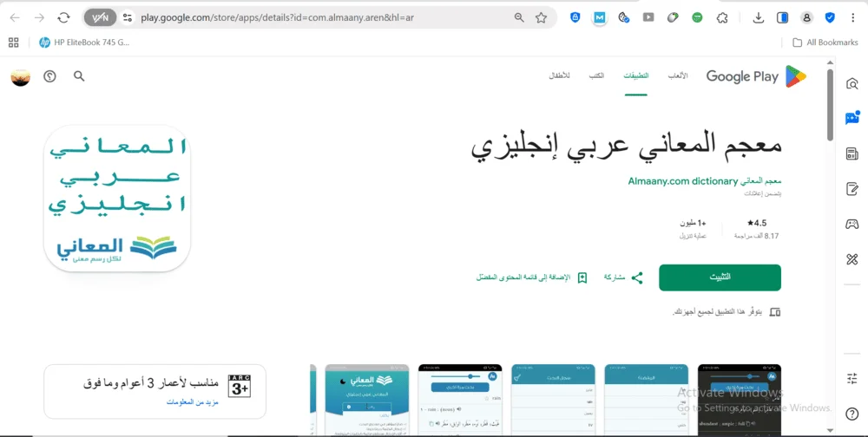Open the blue shield extension near menu
The height and width of the screenshot is (437, 868).
[x=830, y=17]
